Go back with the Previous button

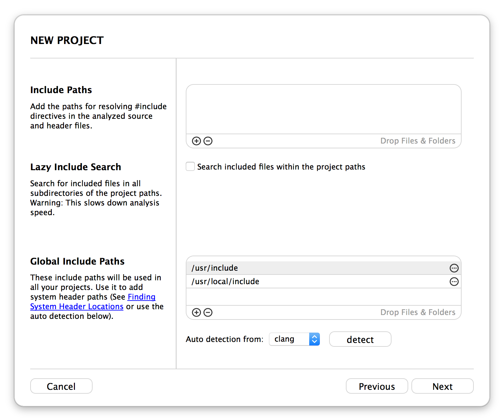tap(377, 386)
